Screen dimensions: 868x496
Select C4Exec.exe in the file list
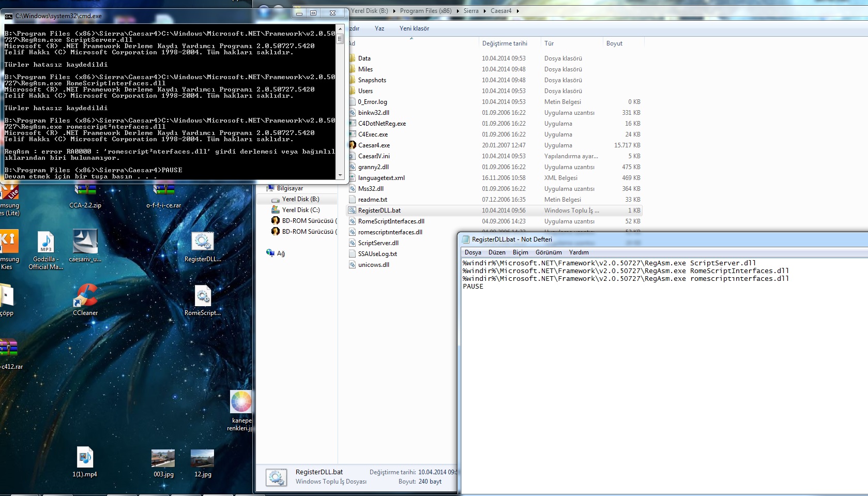[373, 134]
